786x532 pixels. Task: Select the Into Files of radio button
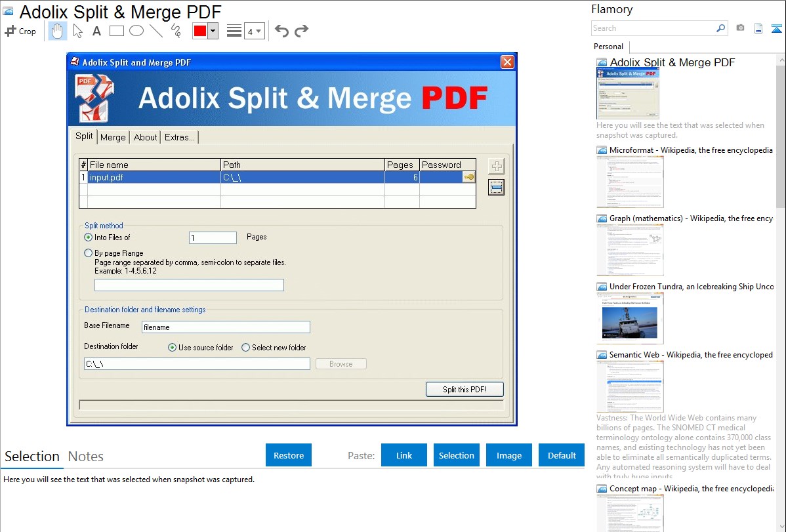click(x=88, y=237)
